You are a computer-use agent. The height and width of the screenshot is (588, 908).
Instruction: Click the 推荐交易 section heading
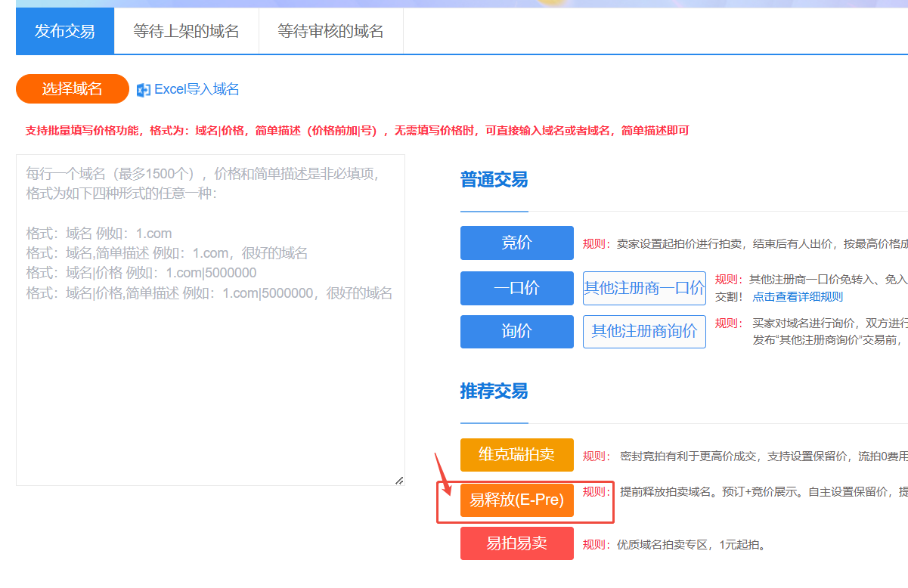click(494, 391)
